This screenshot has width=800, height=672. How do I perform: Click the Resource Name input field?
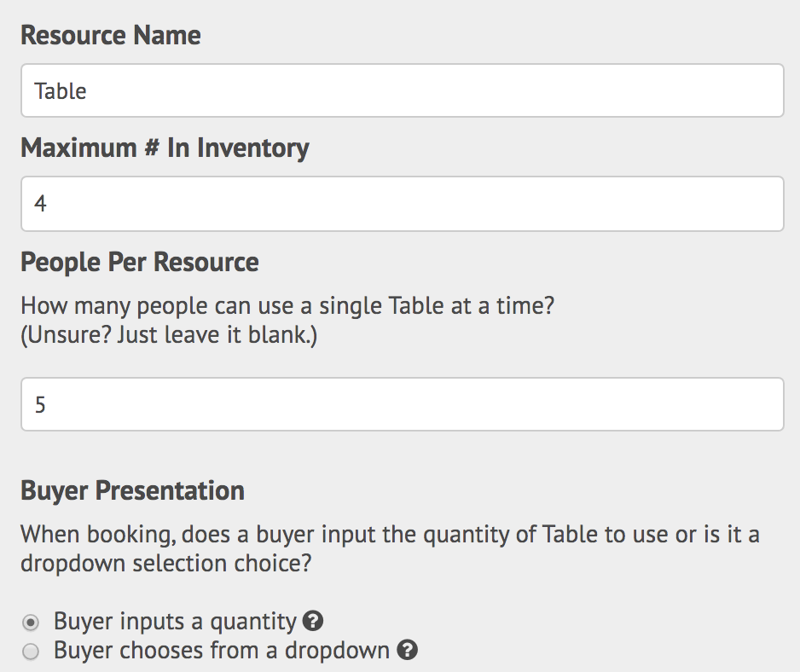click(x=402, y=90)
